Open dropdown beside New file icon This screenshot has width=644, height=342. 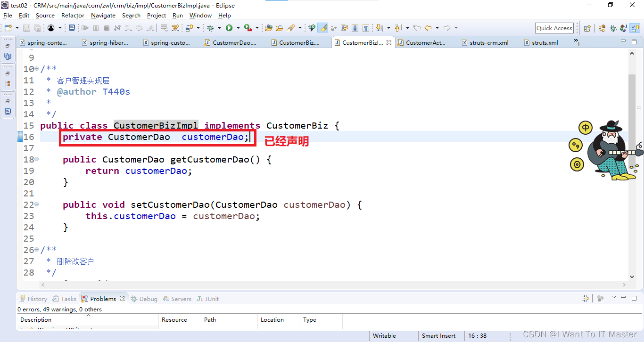tap(17, 28)
